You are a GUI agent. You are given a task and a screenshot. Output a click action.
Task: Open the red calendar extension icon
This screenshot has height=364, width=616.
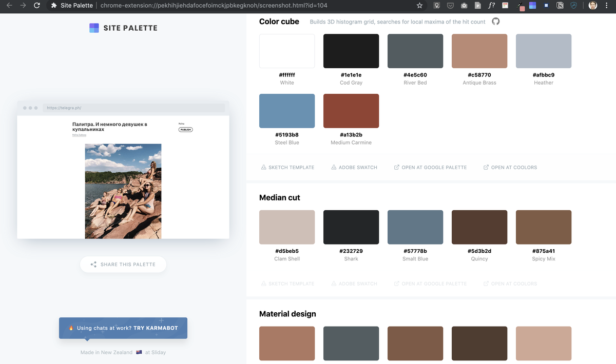pos(505,6)
